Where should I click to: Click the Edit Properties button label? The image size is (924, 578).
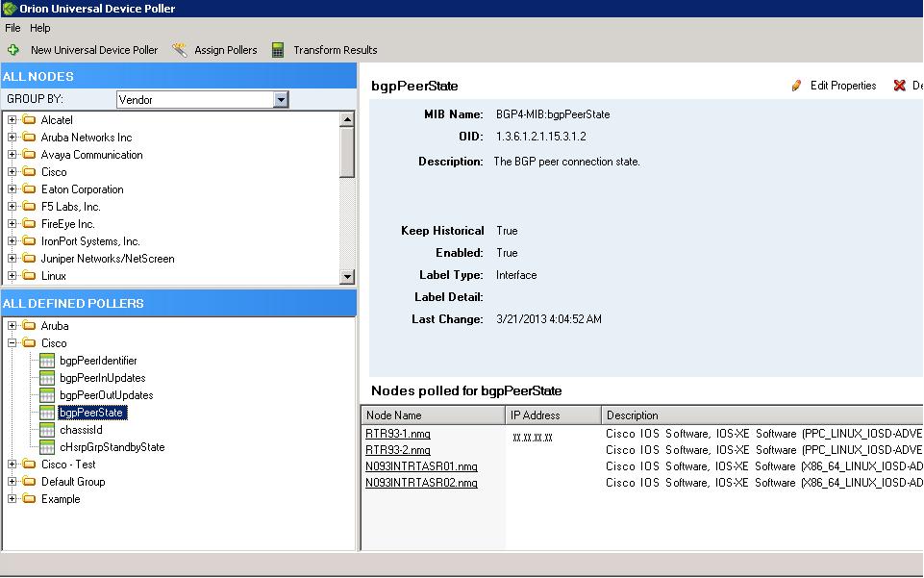point(843,86)
